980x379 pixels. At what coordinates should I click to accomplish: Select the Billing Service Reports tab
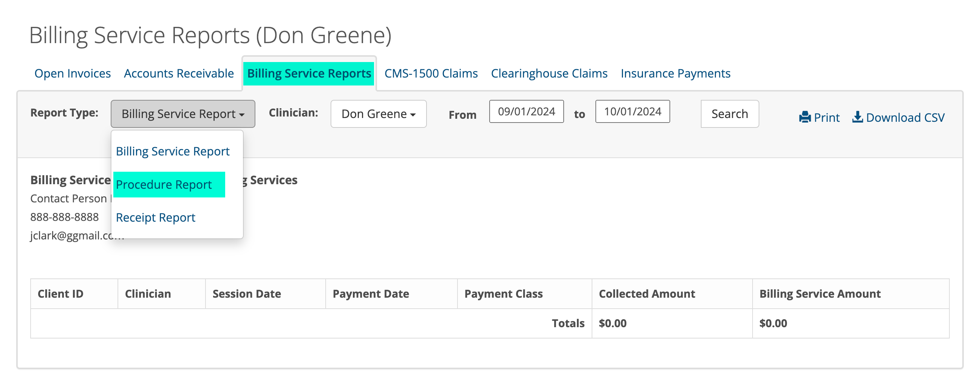click(309, 73)
